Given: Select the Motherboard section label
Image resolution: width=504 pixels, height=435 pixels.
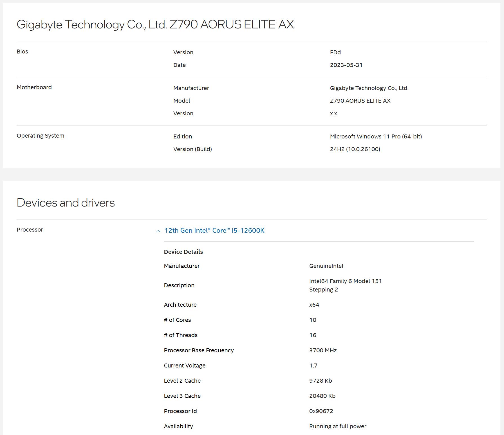Looking at the screenshot, I should tap(34, 87).
